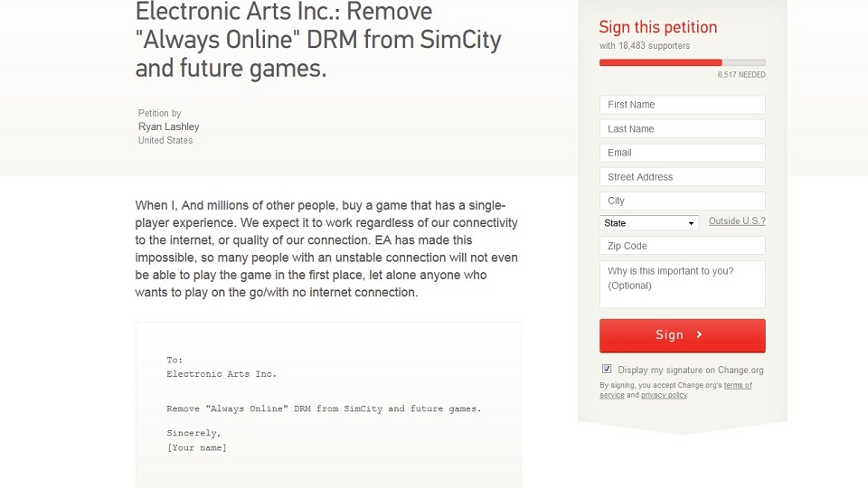Click the red supporter progress bar
The width and height of the screenshot is (868, 488).
pyautogui.click(x=660, y=62)
